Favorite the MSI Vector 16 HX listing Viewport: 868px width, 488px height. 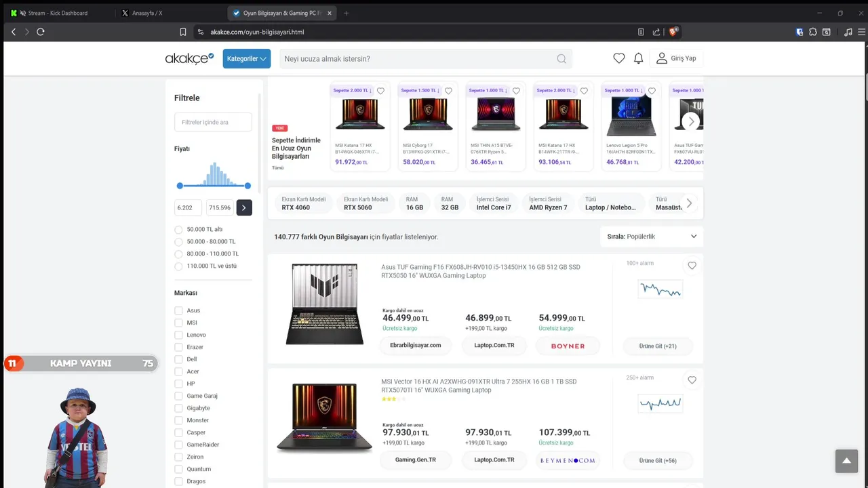tap(692, 380)
